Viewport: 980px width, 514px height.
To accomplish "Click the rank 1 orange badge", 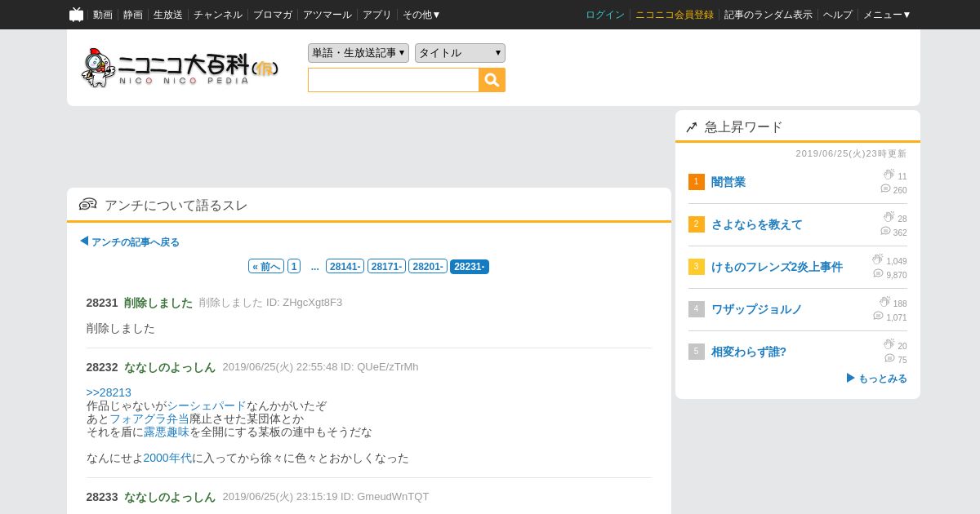I will [x=697, y=182].
